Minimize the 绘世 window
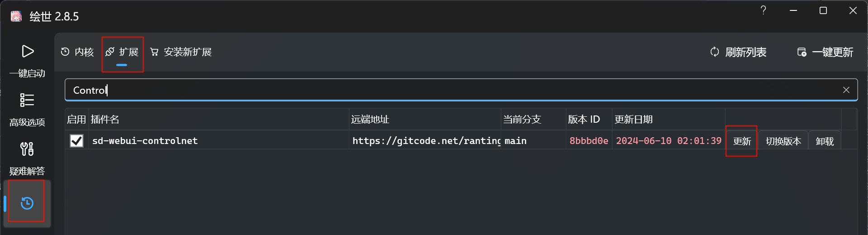 pyautogui.click(x=793, y=10)
